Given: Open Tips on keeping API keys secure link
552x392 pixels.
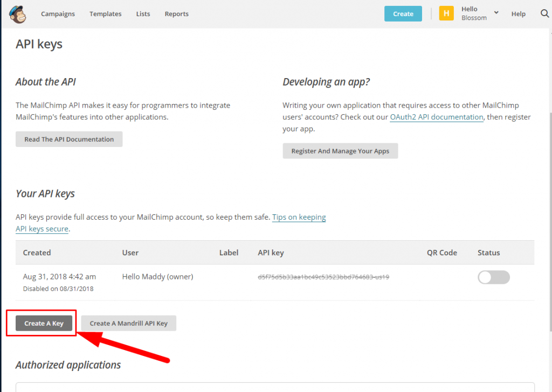Looking at the screenshot, I should point(299,218).
